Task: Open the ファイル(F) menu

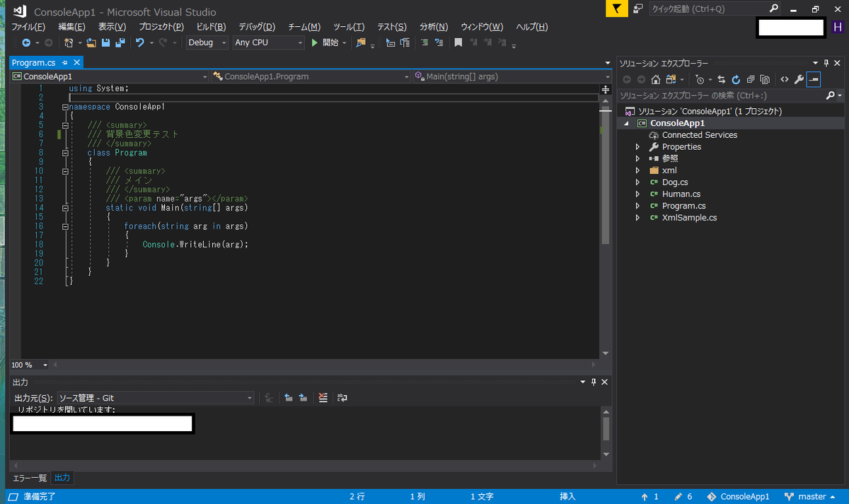Action: [x=28, y=27]
